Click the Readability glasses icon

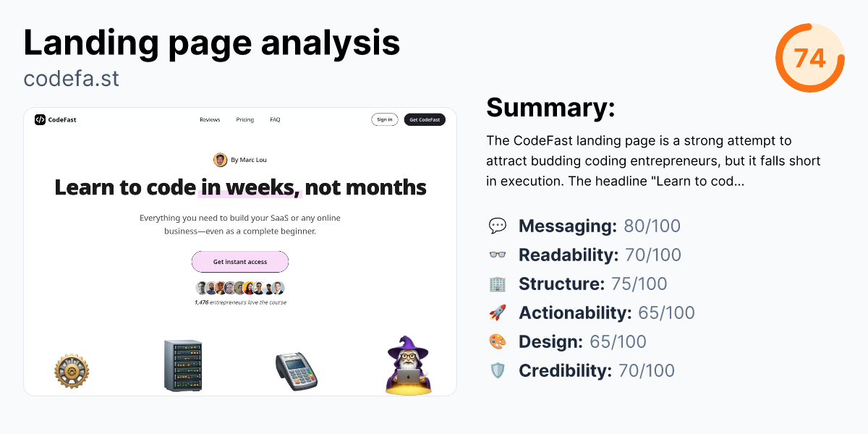click(498, 255)
